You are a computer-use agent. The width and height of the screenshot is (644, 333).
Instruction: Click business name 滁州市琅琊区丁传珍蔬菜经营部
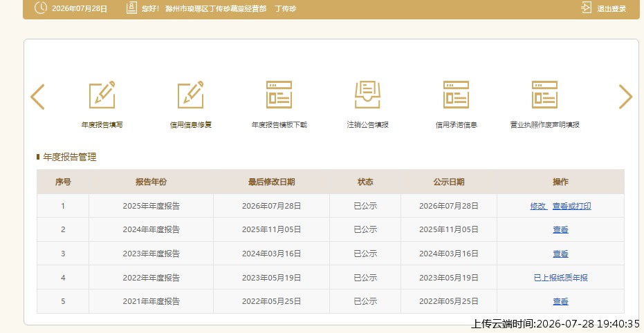(216, 8)
